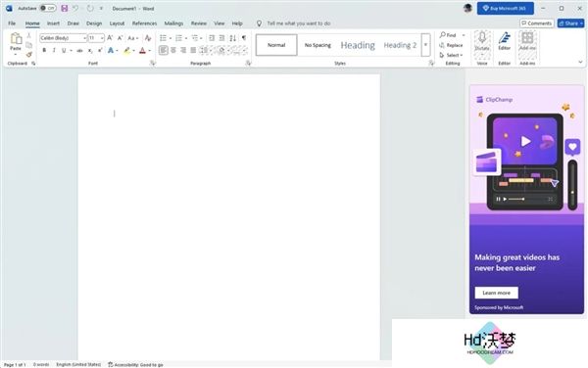Click the Sort icon in Paragraph group
Screen dimensions: 588x368
coord(233,38)
